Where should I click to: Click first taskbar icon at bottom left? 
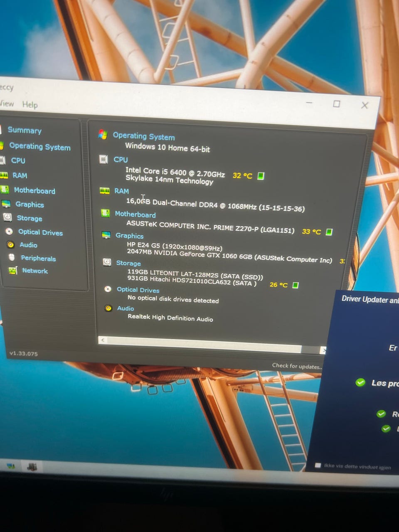[11, 466]
